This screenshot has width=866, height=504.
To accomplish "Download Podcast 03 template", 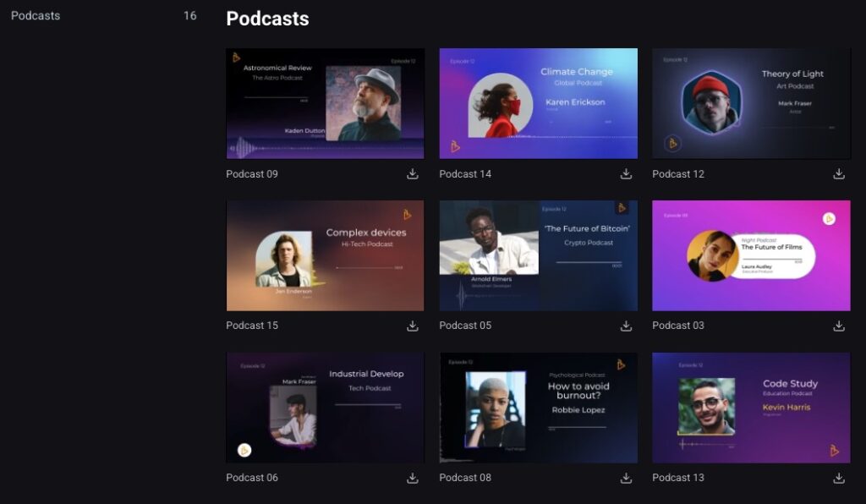I will click(x=839, y=326).
